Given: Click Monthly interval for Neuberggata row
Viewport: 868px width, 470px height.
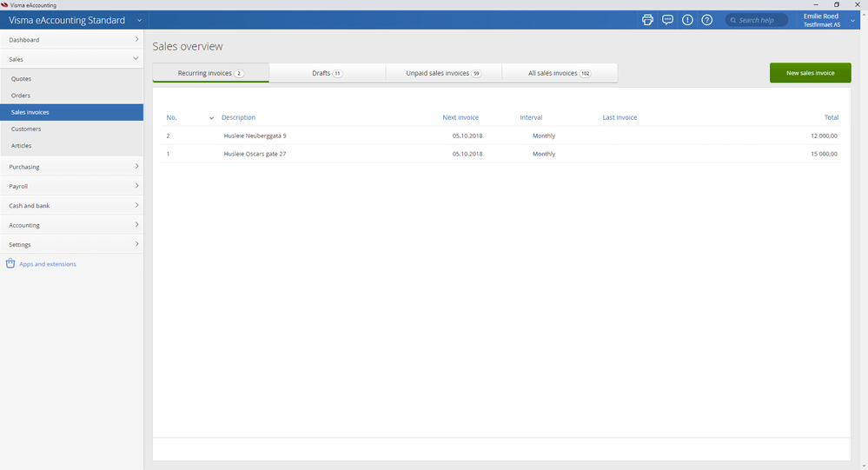Looking at the screenshot, I should (x=544, y=136).
